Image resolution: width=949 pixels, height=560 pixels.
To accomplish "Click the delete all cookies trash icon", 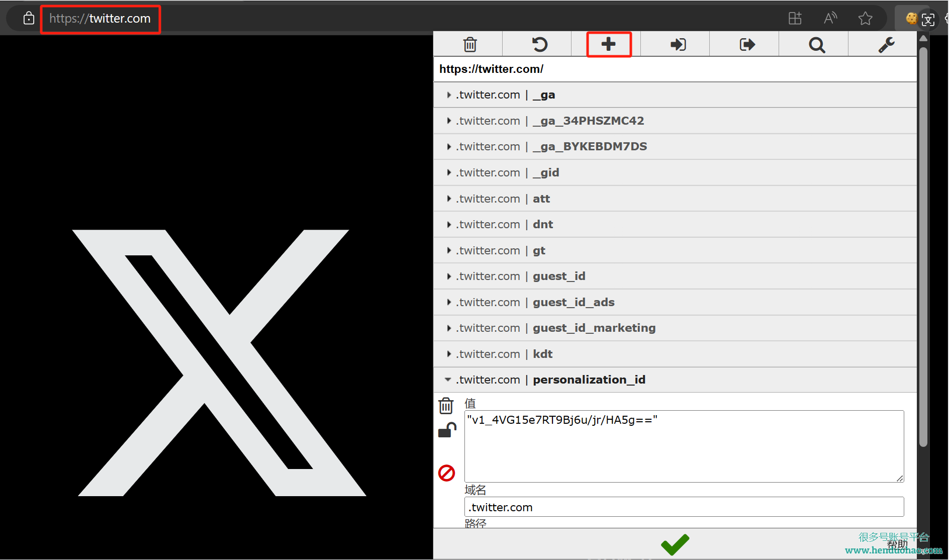I will [469, 45].
